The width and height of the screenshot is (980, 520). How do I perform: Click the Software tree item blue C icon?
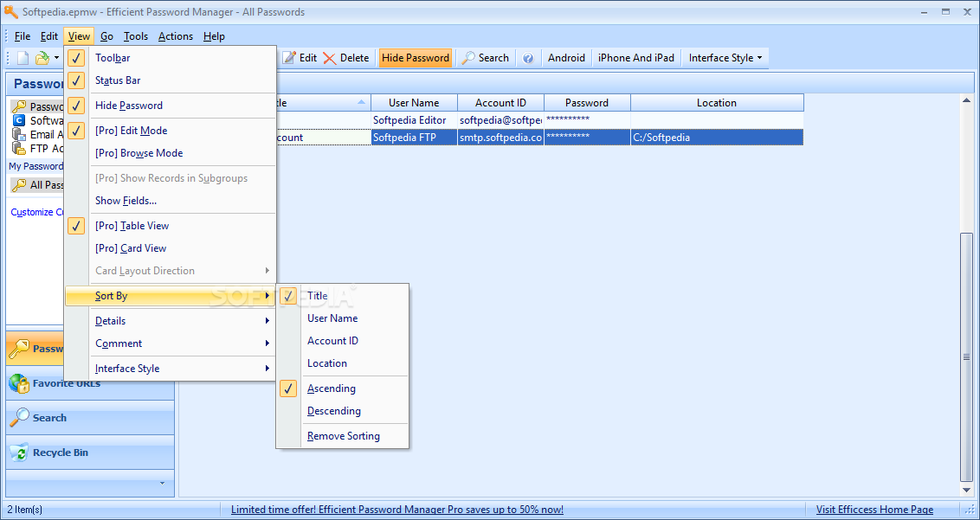[x=19, y=120]
